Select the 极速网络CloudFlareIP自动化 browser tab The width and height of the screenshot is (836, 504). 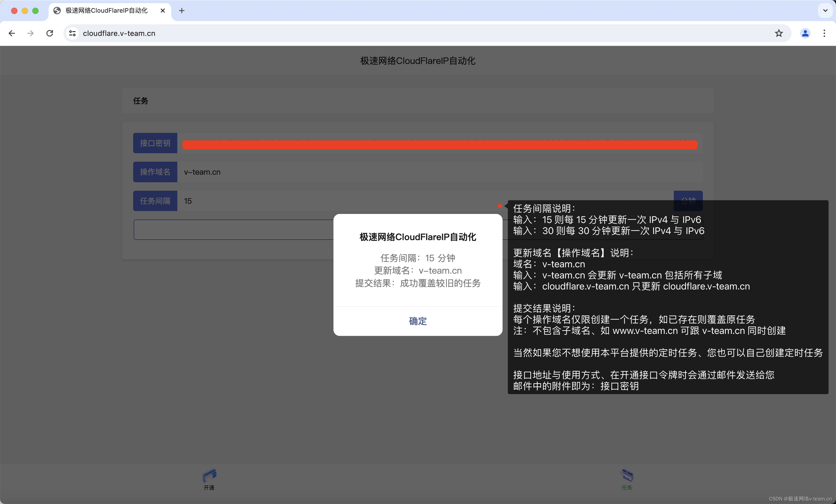coord(106,11)
